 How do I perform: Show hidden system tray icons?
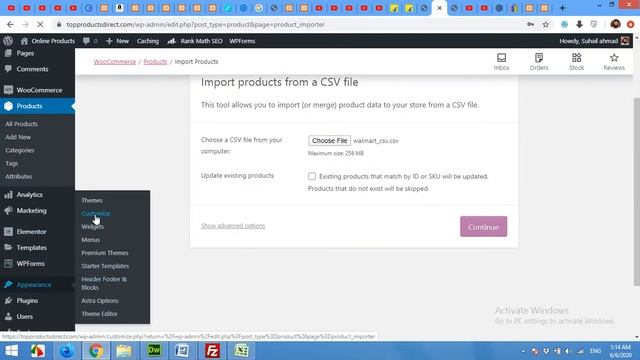click(523, 351)
